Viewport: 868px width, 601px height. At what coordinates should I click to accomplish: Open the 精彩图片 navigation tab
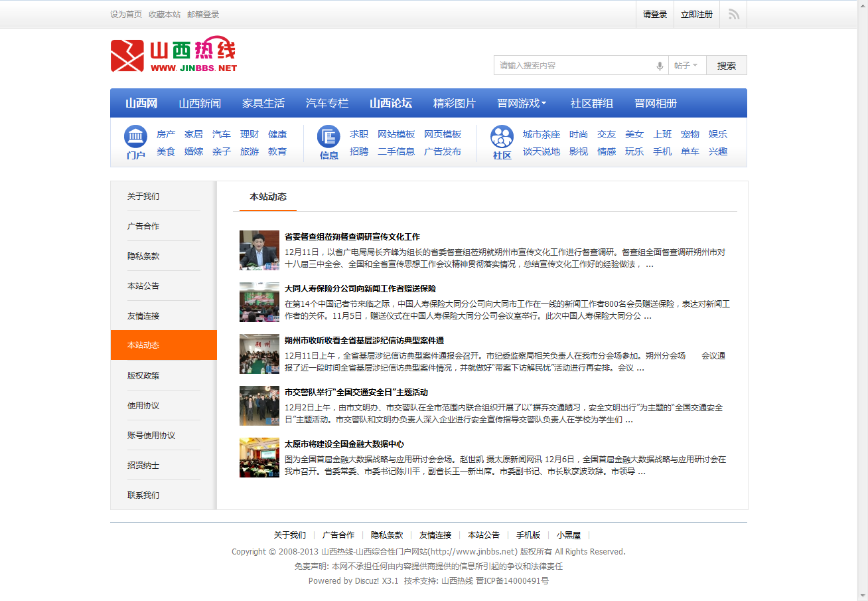point(453,103)
